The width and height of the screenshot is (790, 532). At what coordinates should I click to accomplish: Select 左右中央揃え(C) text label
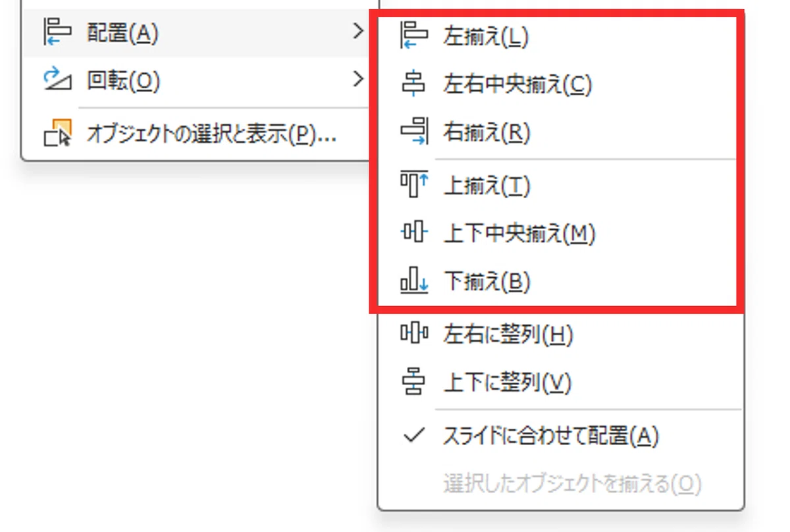(x=518, y=84)
